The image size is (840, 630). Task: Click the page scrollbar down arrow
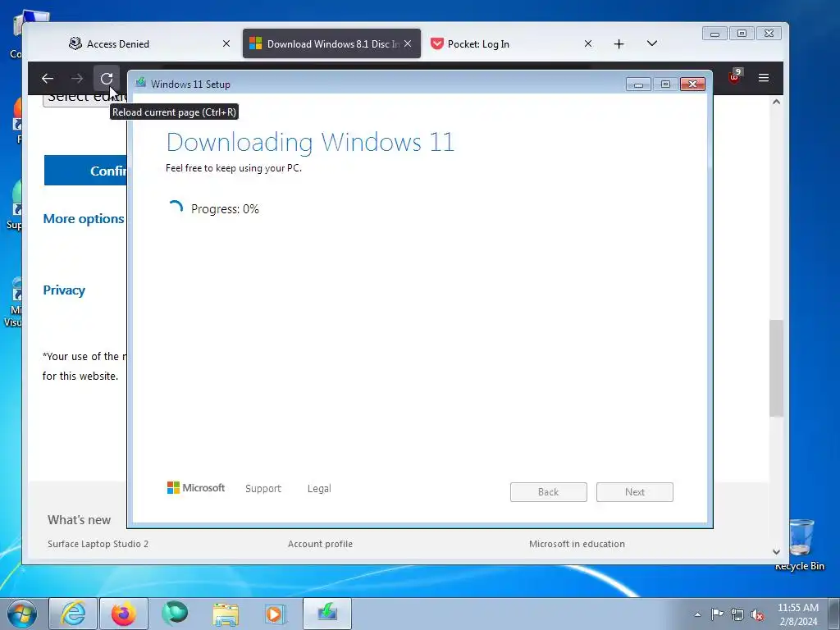click(776, 551)
